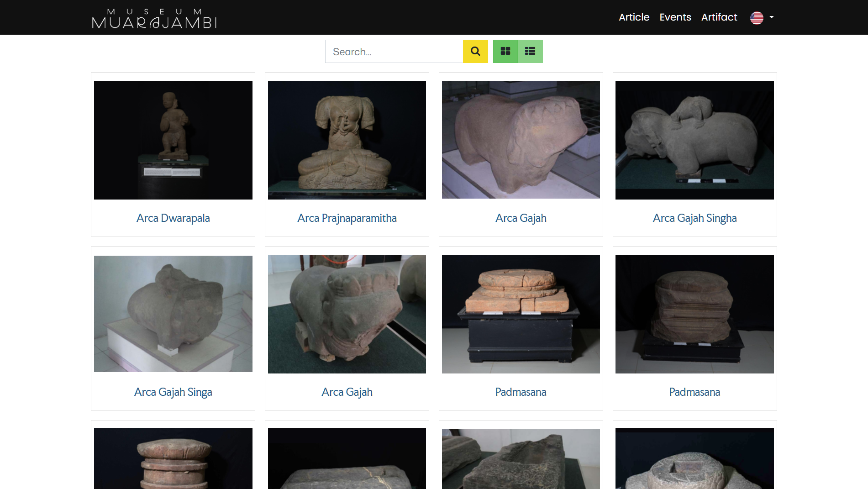This screenshot has height=489, width=868.
Task: Switch to list view layout
Action: [530, 51]
